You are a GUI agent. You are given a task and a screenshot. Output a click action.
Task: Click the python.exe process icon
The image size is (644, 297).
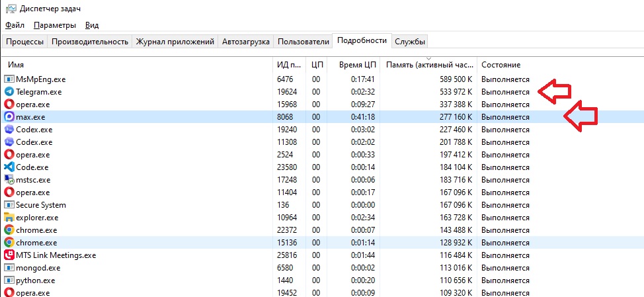coord(9,280)
